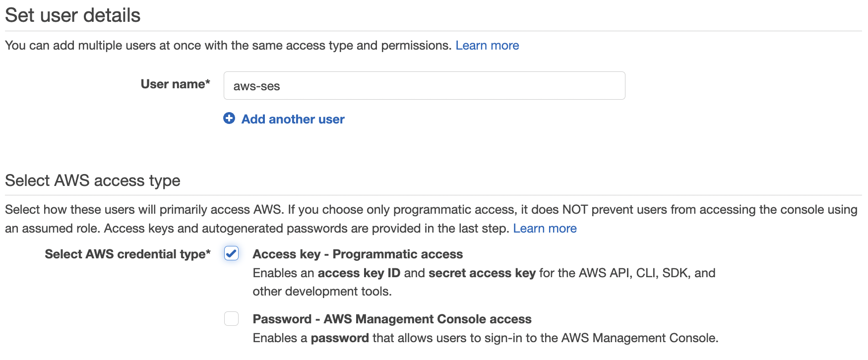
Task: Click the bold 'secret access key' text
Action: [482, 273]
